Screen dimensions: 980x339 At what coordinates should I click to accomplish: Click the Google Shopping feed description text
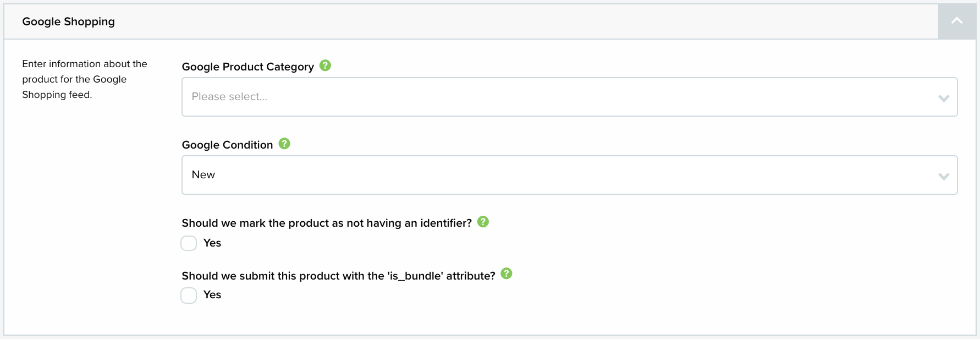(x=85, y=79)
